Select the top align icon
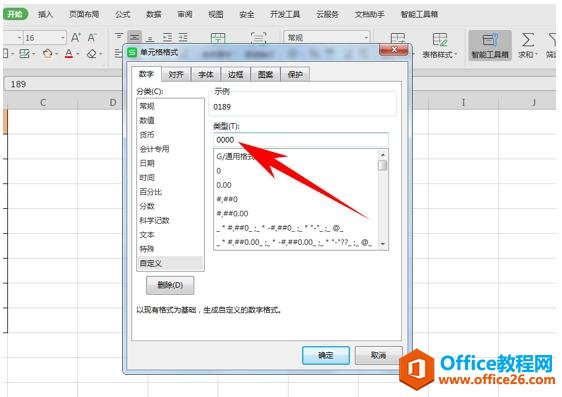Image resolution: width=562 pixels, height=397 pixels. click(x=119, y=37)
